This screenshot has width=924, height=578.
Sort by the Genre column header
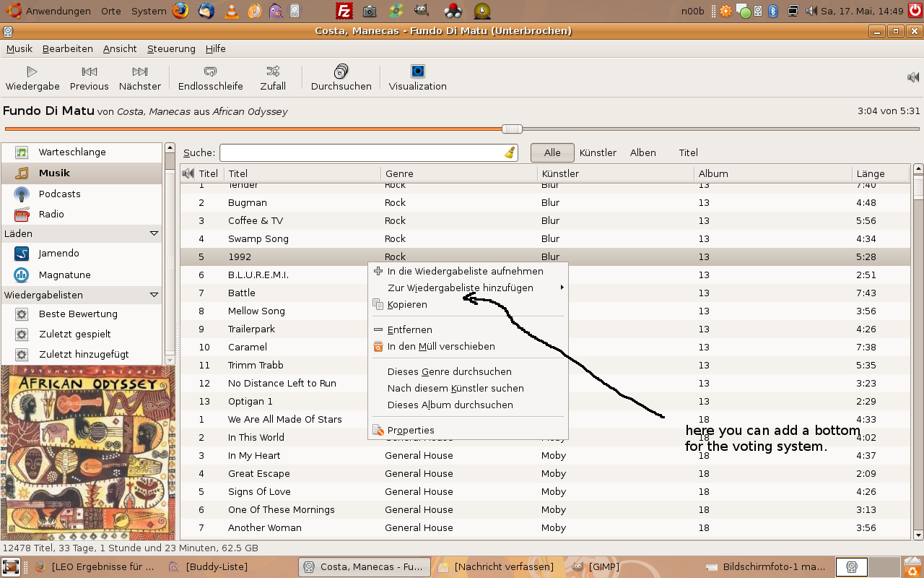coord(459,173)
